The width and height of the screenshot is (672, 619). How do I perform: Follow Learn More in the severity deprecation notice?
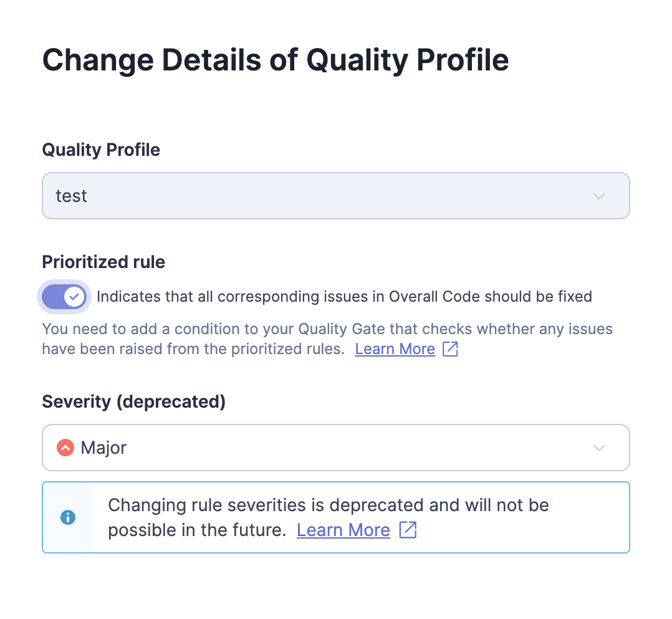[x=343, y=529]
